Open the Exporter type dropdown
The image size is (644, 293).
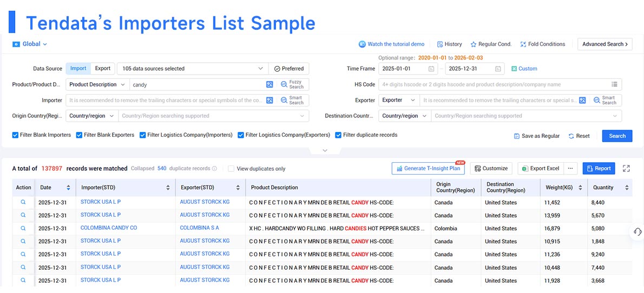399,100
